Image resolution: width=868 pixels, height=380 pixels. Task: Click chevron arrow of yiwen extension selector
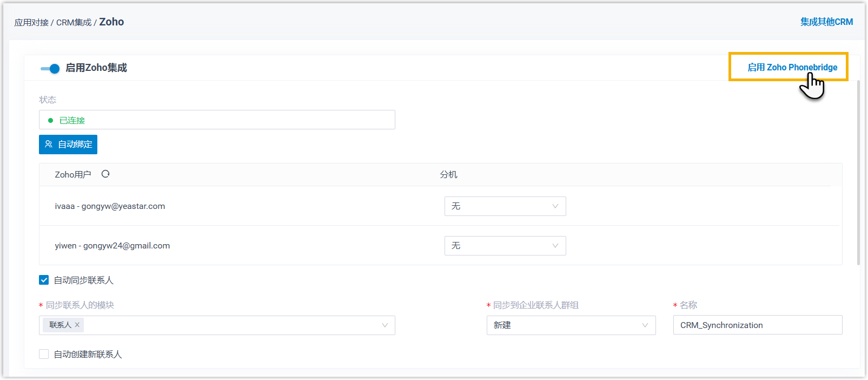555,246
